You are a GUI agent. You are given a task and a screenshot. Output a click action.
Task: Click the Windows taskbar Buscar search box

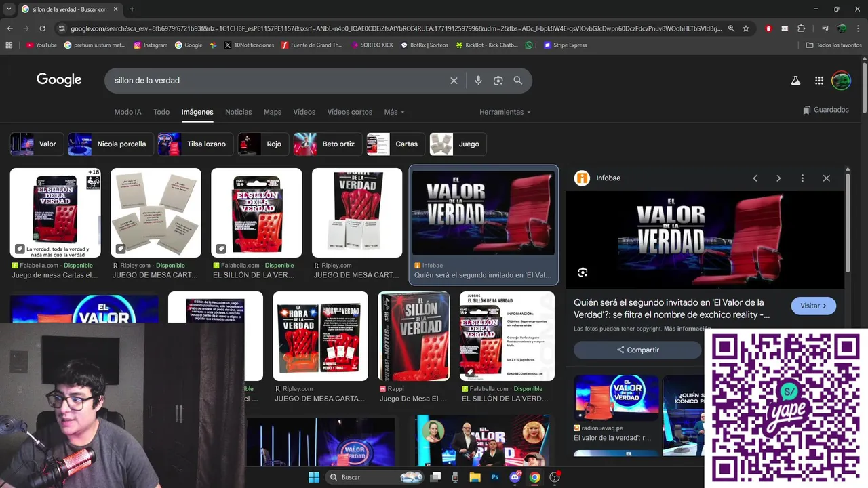374,477
